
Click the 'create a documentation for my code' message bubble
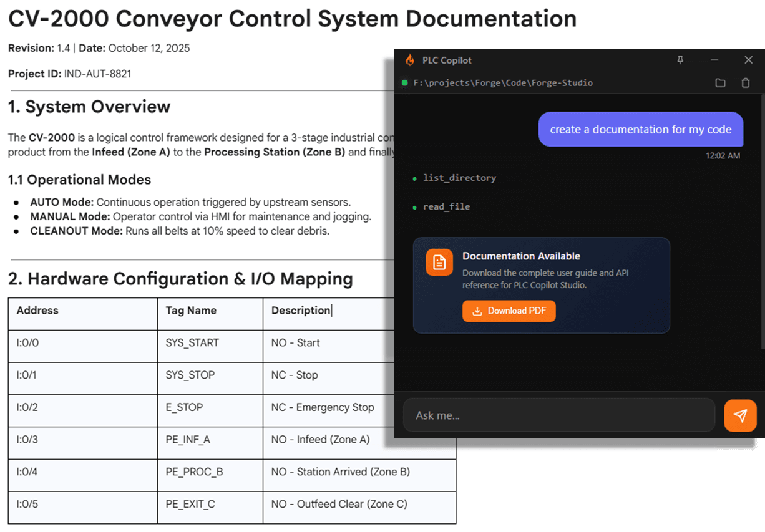[x=641, y=130]
